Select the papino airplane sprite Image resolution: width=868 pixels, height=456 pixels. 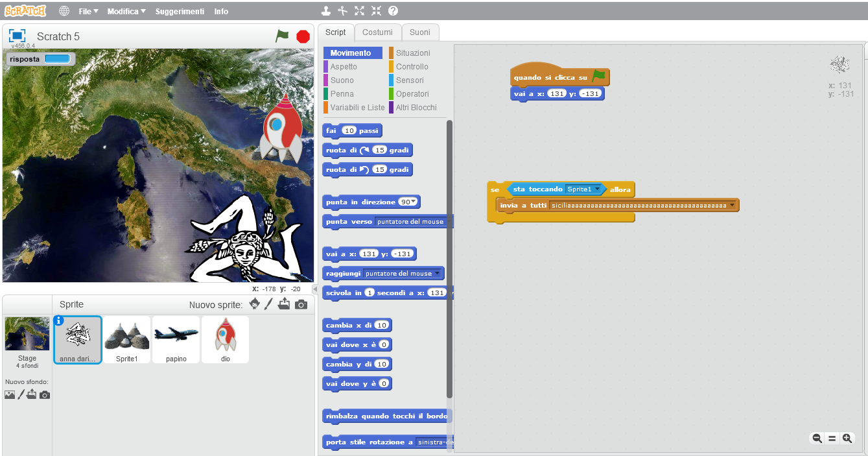tap(176, 339)
